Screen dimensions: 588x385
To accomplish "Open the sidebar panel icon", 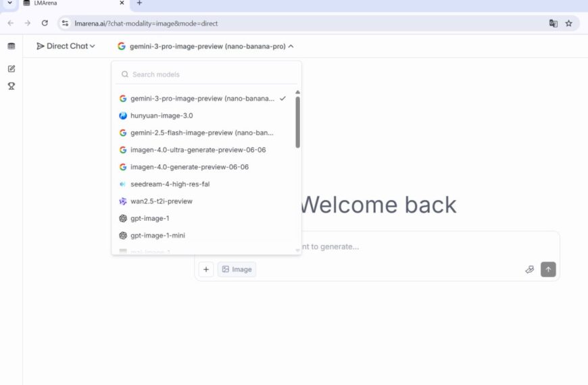I will 11,46.
